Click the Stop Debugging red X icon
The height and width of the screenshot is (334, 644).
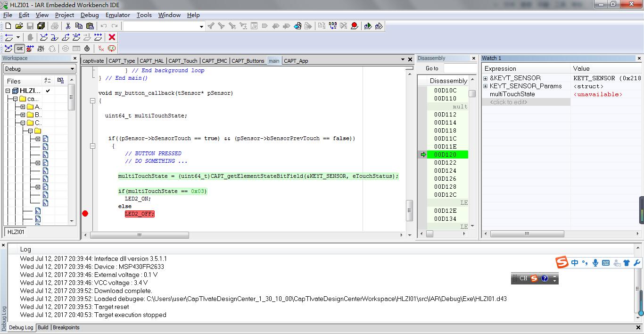click(x=112, y=37)
